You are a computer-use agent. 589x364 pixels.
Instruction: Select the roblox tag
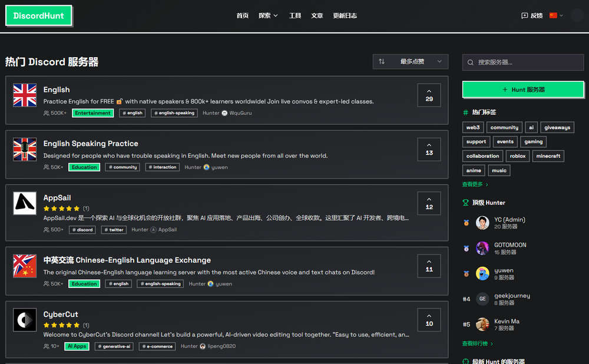(x=518, y=156)
